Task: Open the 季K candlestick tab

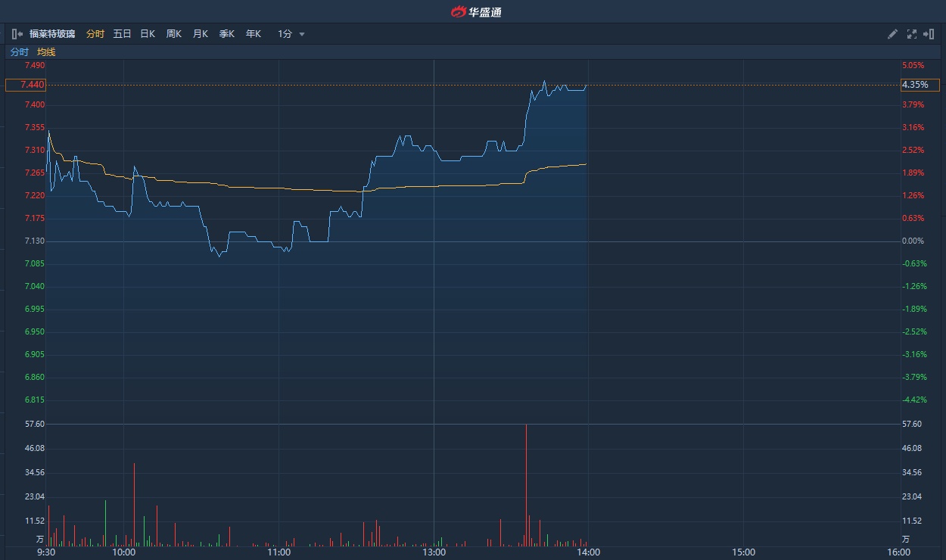Action: coord(226,34)
